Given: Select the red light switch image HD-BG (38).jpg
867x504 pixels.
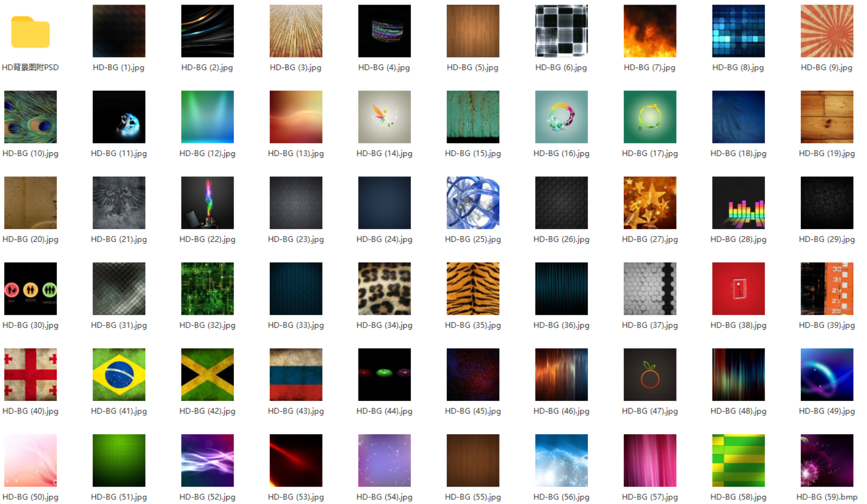Looking at the screenshot, I should tap(738, 289).
